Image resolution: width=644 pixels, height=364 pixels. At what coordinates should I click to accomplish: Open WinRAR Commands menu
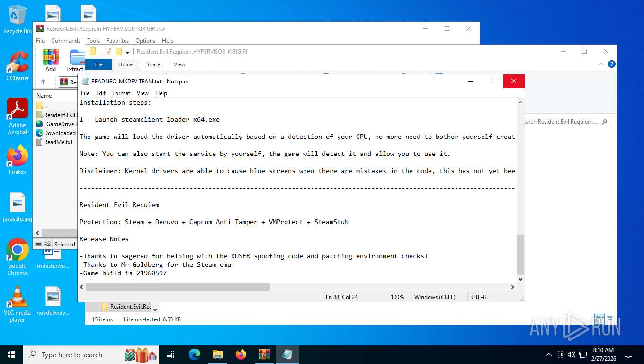point(66,41)
